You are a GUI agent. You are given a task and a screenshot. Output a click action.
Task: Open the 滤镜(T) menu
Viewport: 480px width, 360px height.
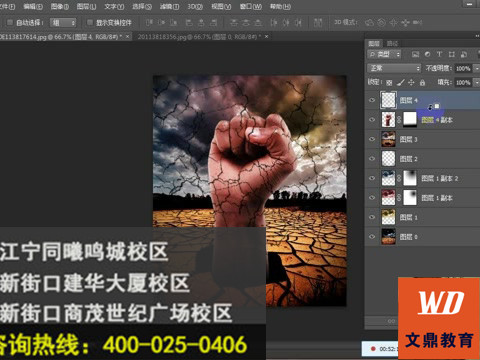(x=169, y=6)
